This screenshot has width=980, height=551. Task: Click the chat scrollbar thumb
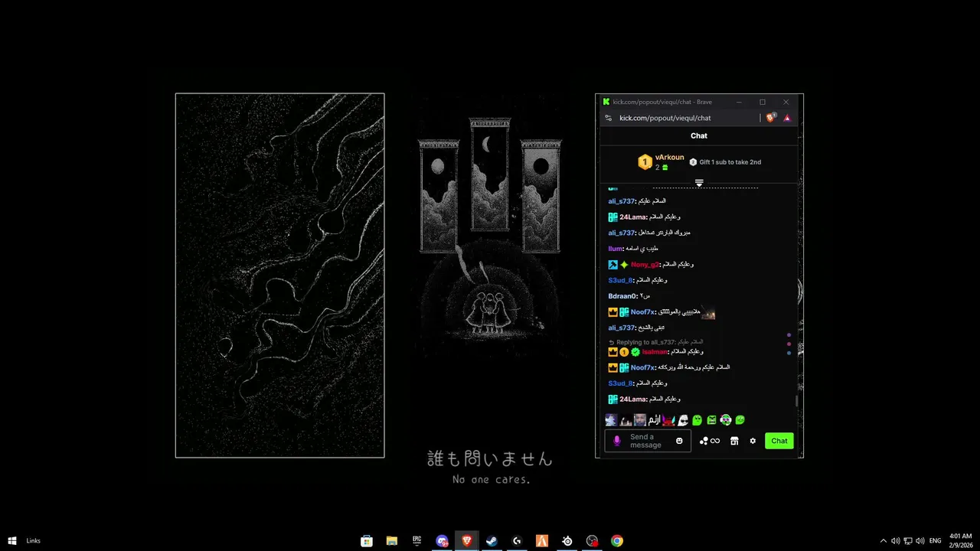[796, 401]
